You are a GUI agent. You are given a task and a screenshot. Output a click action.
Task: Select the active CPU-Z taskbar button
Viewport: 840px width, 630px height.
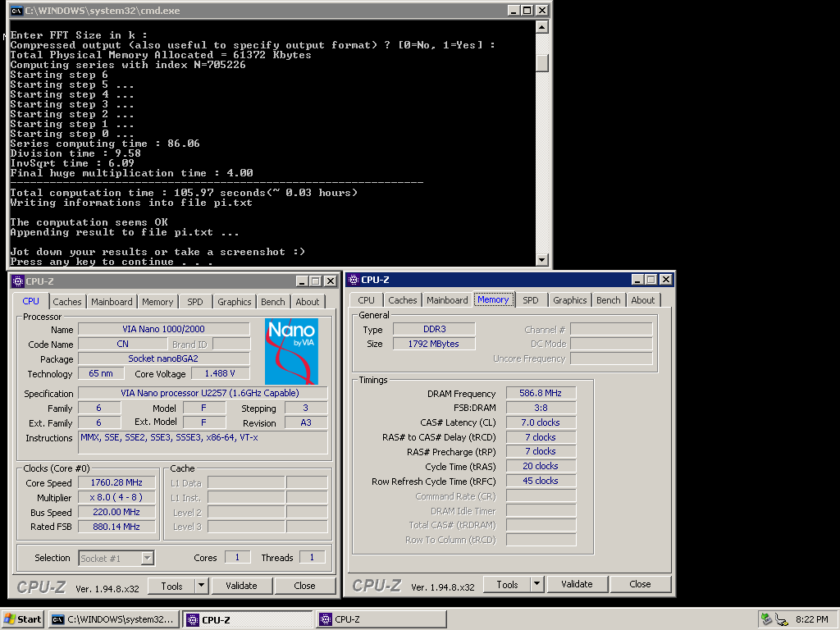[x=248, y=619]
